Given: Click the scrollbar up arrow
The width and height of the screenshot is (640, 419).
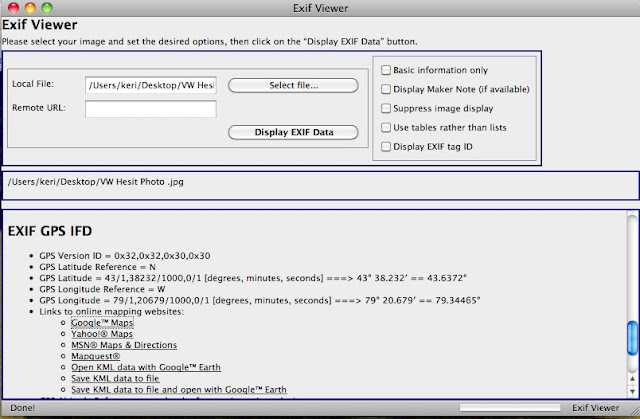Looking at the screenshot, I should (632, 379).
